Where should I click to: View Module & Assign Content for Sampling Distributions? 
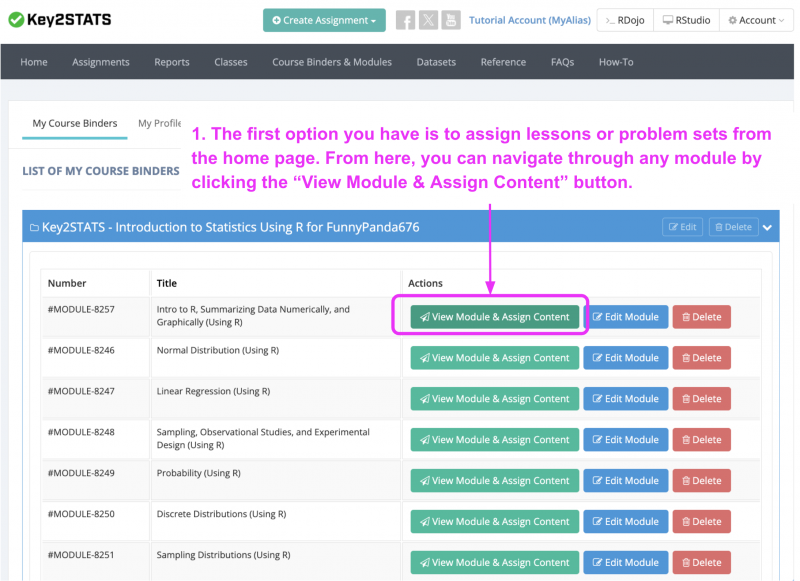(494, 563)
